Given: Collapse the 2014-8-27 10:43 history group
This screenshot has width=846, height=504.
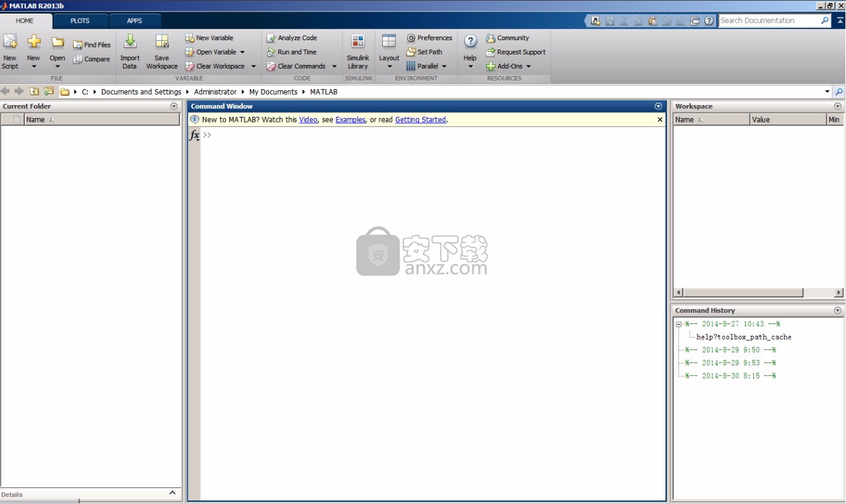Looking at the screenshot, I should [x=678, y=324].
